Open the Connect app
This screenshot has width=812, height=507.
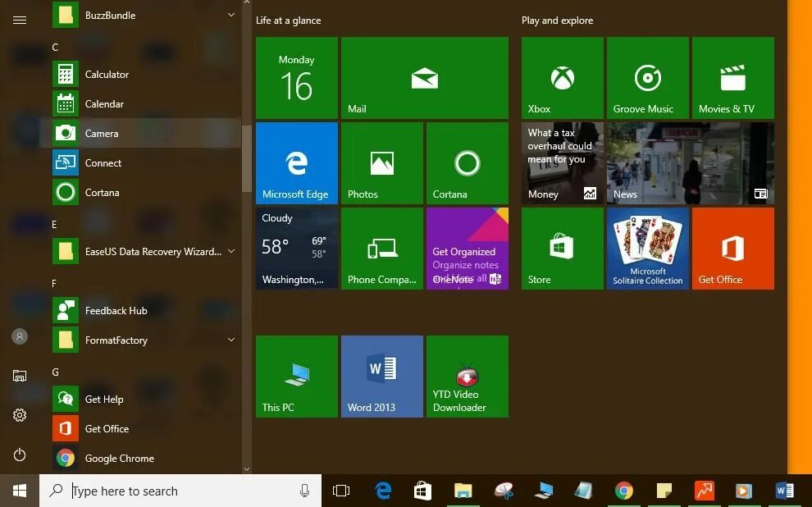pos(139,162)
